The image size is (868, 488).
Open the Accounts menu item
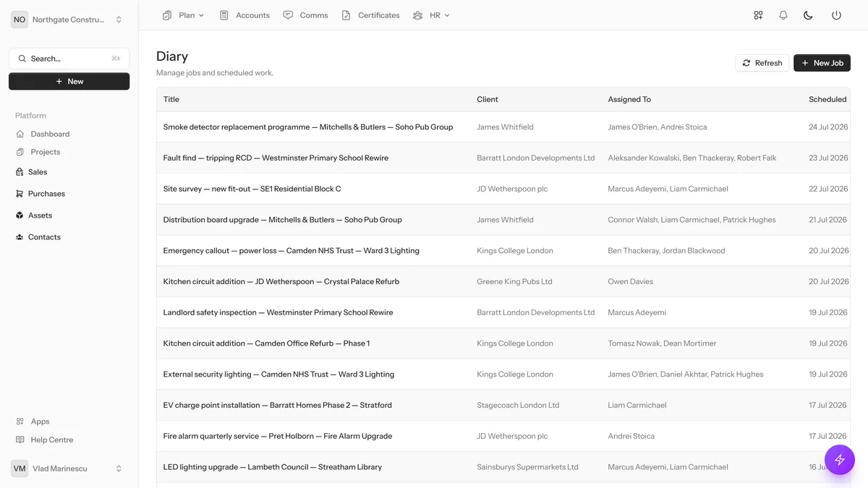pyautogui.click(x=244, y=15)
